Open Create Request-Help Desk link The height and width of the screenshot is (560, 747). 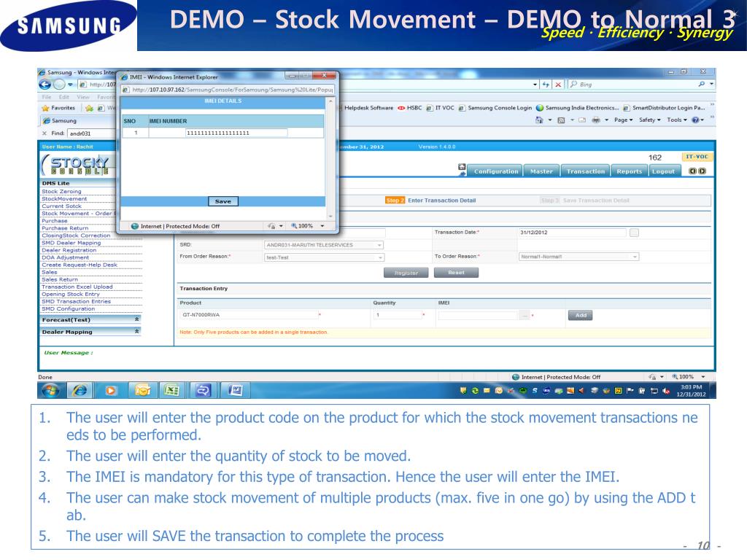(79, 265)
